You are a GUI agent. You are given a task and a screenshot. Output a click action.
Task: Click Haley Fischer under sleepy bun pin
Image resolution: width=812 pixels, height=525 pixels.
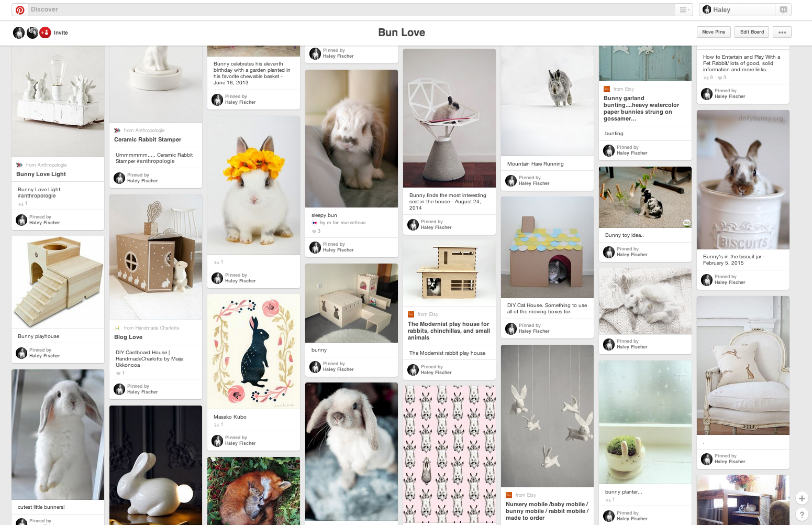(338, 250)
